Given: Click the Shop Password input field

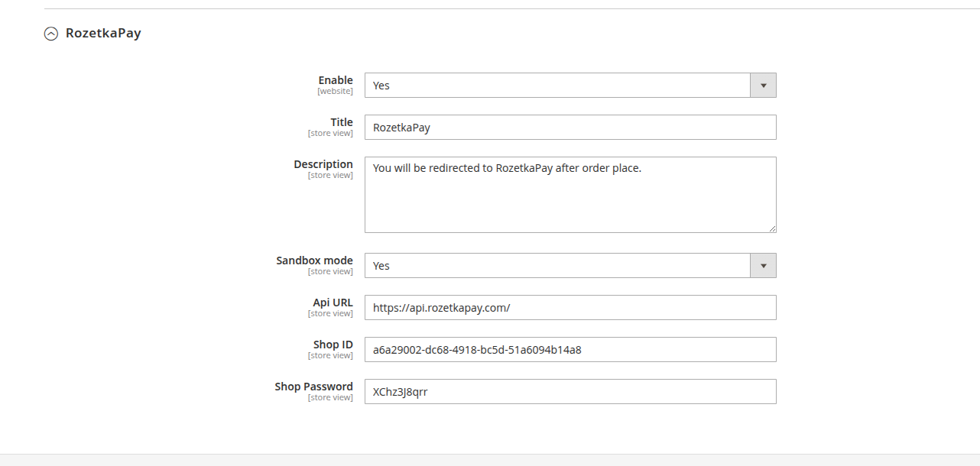Looking at the screenshot, I should click(570, 392).
